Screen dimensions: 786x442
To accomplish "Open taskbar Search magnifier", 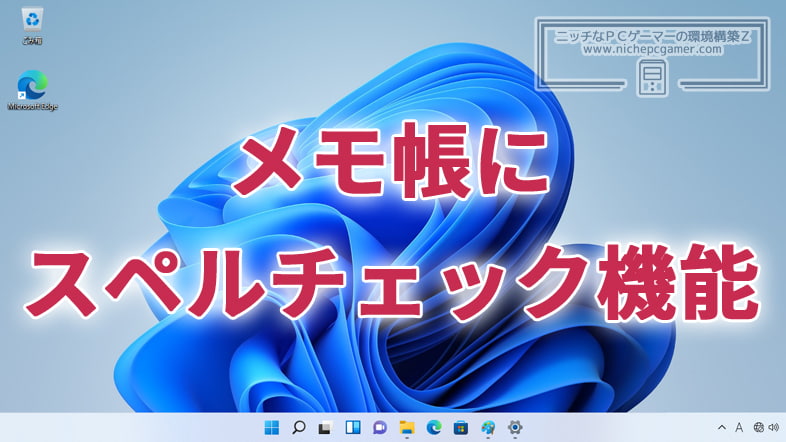I will pyautogui.click(x=299, y=427).
